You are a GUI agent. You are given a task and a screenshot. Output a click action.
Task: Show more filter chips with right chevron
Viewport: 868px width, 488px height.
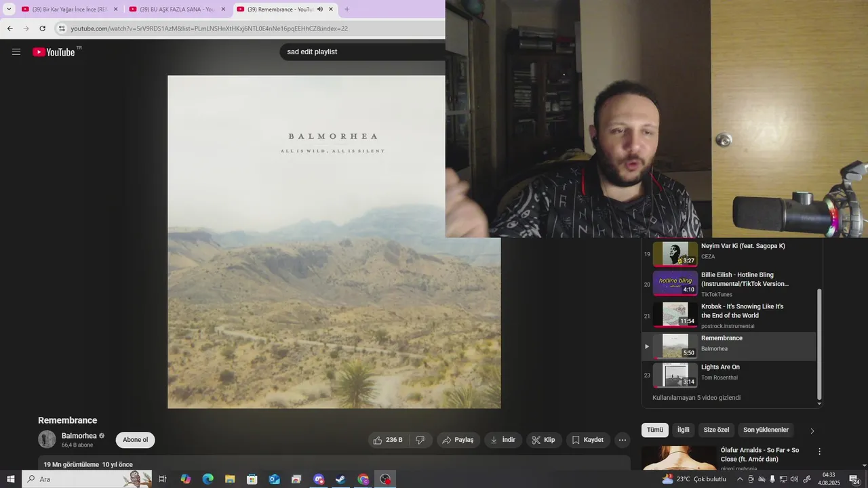click(812, 430)
